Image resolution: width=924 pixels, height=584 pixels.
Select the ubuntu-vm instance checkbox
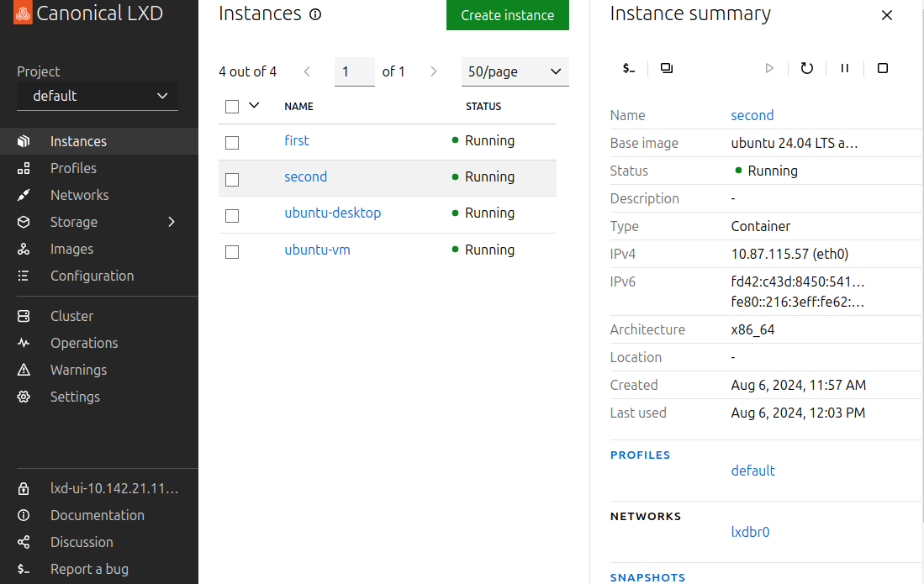point(232,252)
